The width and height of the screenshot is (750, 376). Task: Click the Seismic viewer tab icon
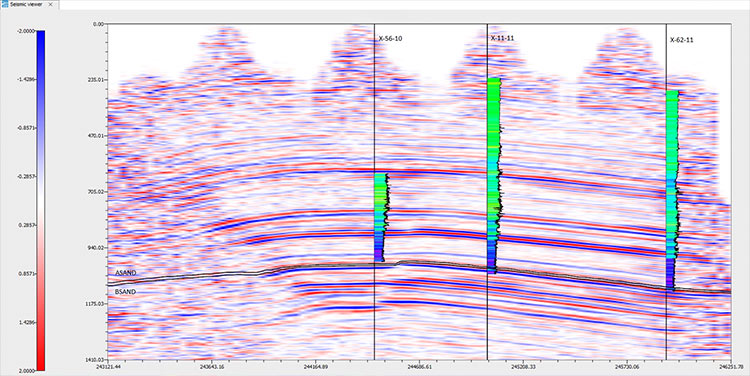[5, 4]
